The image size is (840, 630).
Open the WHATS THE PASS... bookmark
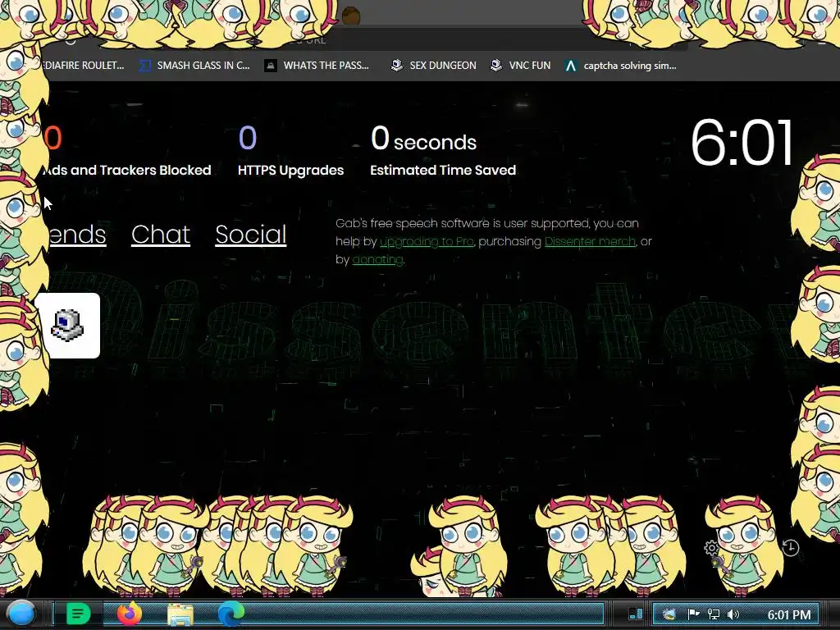coord(317,66)
